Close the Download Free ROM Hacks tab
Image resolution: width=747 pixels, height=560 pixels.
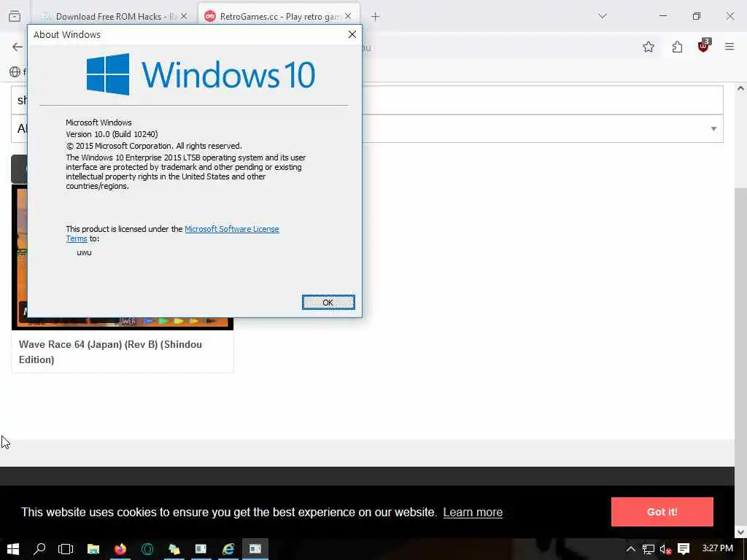pyautogui.click(x=184, y=17)
